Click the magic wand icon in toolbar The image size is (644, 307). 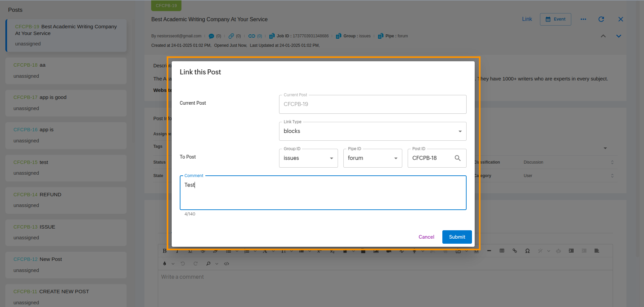(540, 251)
